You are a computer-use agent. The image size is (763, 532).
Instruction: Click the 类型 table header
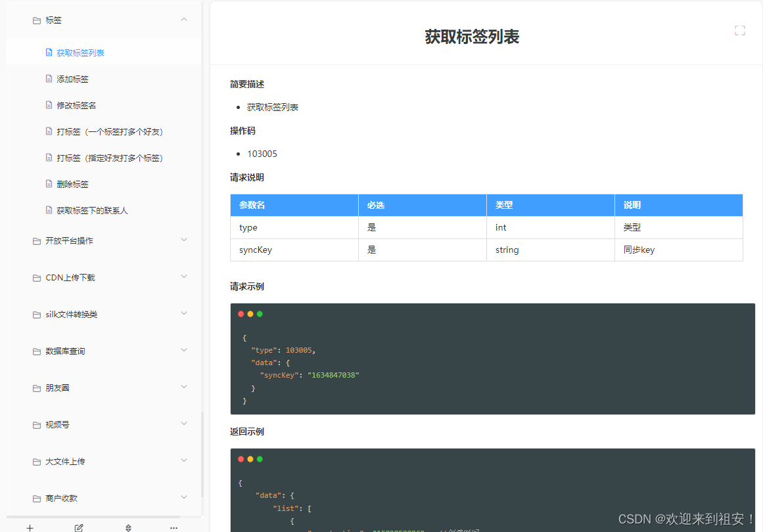pos(550,205)
